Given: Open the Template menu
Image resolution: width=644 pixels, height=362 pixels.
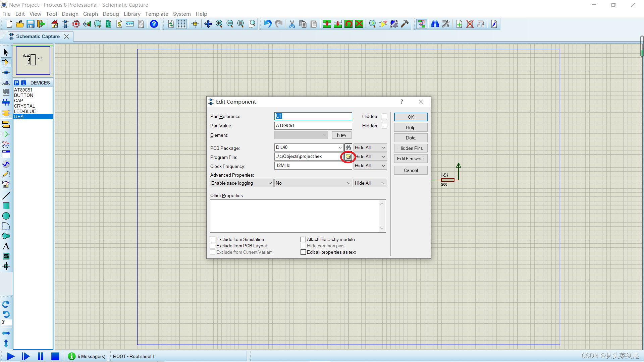Looking at the screenshot, I should 157,14.
